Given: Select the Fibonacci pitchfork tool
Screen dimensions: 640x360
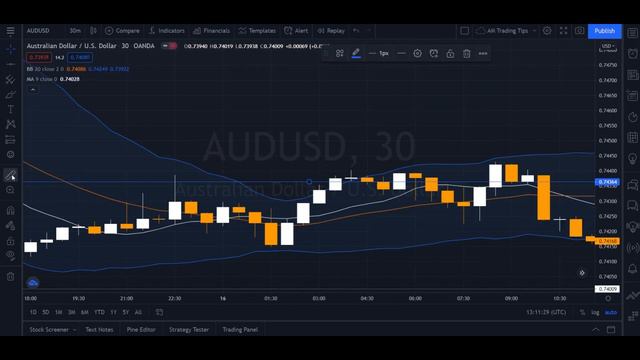Looking at the screenshot, I should [10, 80].
